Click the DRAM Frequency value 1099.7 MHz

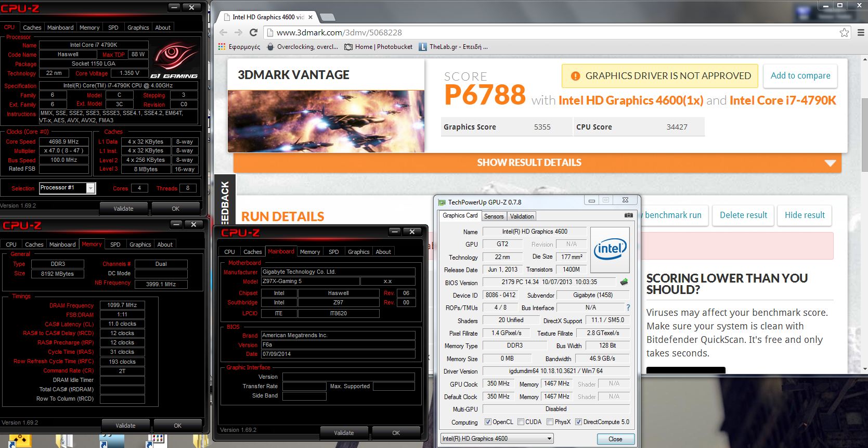pyautogui.click(x=122, y=305)
